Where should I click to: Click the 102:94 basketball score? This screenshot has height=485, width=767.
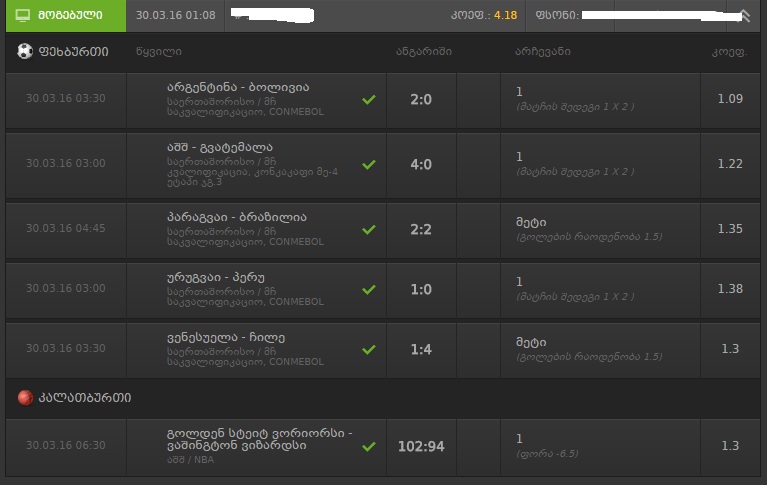[x=421, y=446]
